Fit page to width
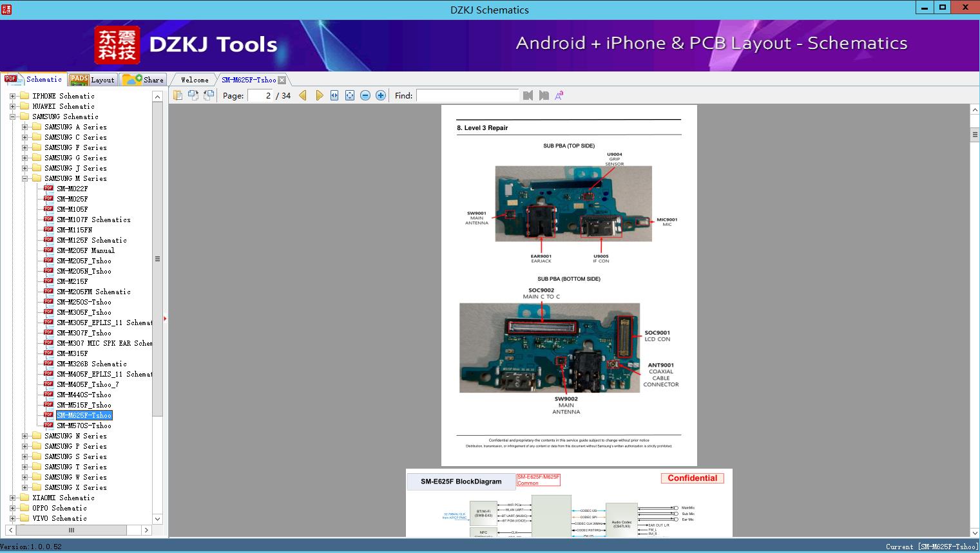980x553 pixels. coord(334,95)
